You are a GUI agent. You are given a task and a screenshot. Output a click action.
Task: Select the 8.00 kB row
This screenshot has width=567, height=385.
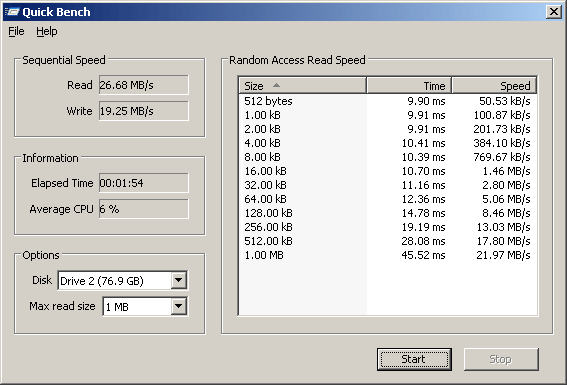coord(388,157)
